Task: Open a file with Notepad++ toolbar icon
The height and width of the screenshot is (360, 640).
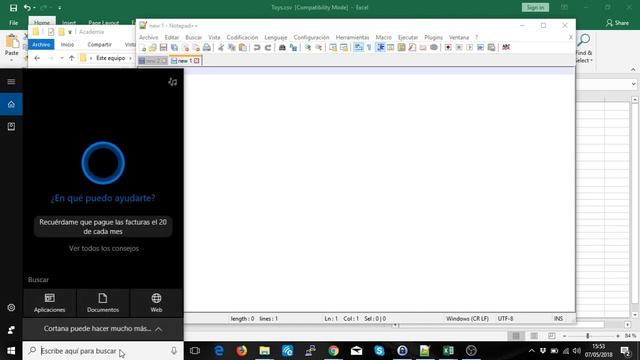Action: 153,47
